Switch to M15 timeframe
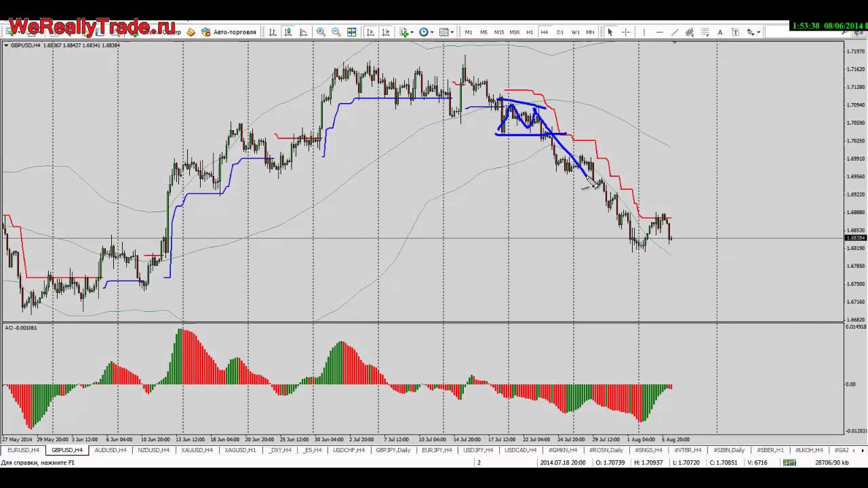The height and width of the screenshot is (488, 868). (499, 32)
